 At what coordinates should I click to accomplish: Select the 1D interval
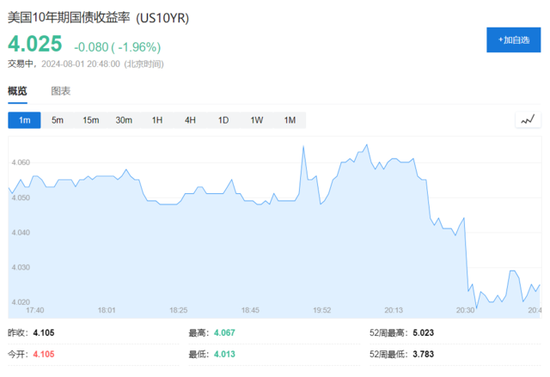223,120
